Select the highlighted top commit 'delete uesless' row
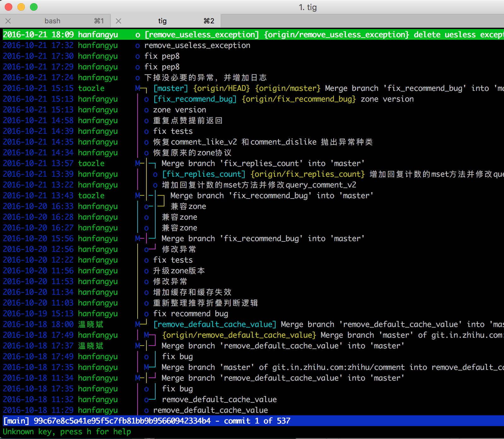The width and height of the screenshot is (504, 439). (x=252, y=35)
